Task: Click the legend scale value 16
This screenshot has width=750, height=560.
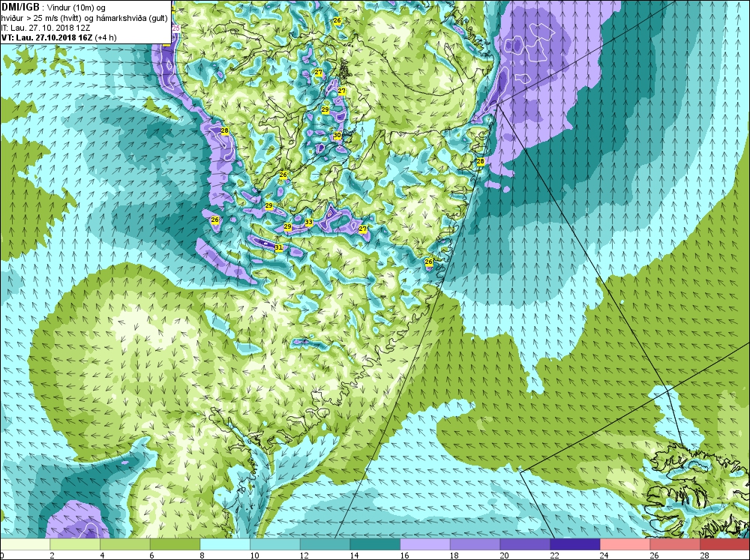Action: coord(404,556)
